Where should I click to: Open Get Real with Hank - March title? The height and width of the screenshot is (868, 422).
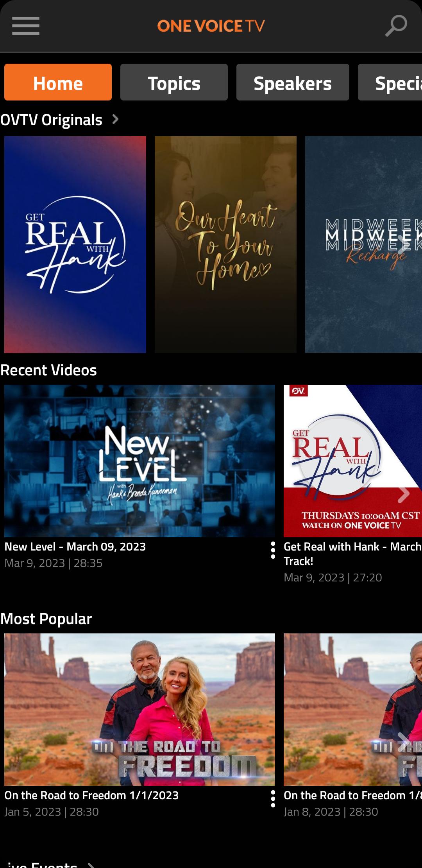(352, 554)
